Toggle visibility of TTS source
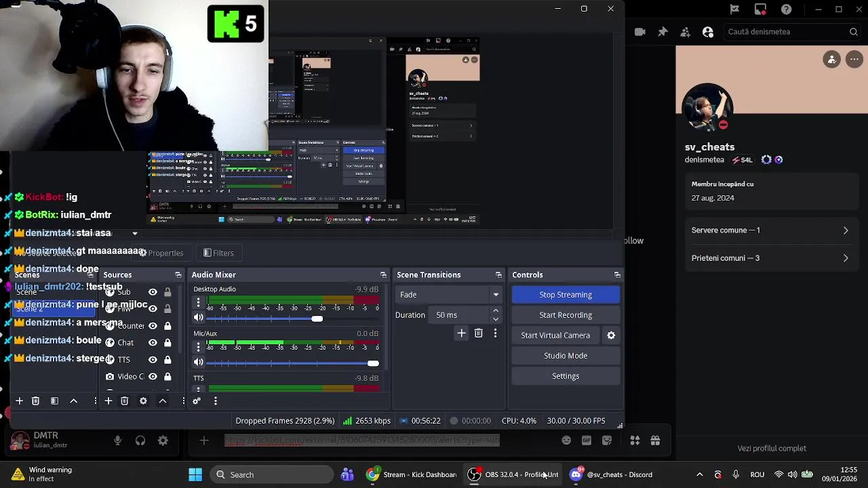868x488 pixels. click(x=153, y=360)
